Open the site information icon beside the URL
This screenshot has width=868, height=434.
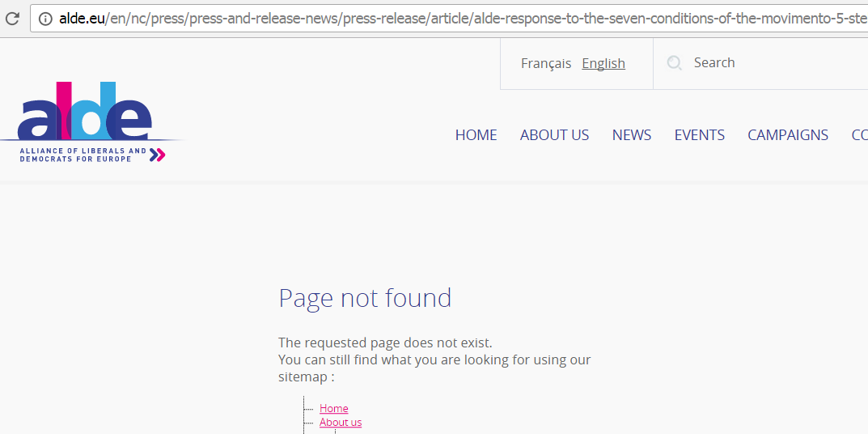[45, 18]
